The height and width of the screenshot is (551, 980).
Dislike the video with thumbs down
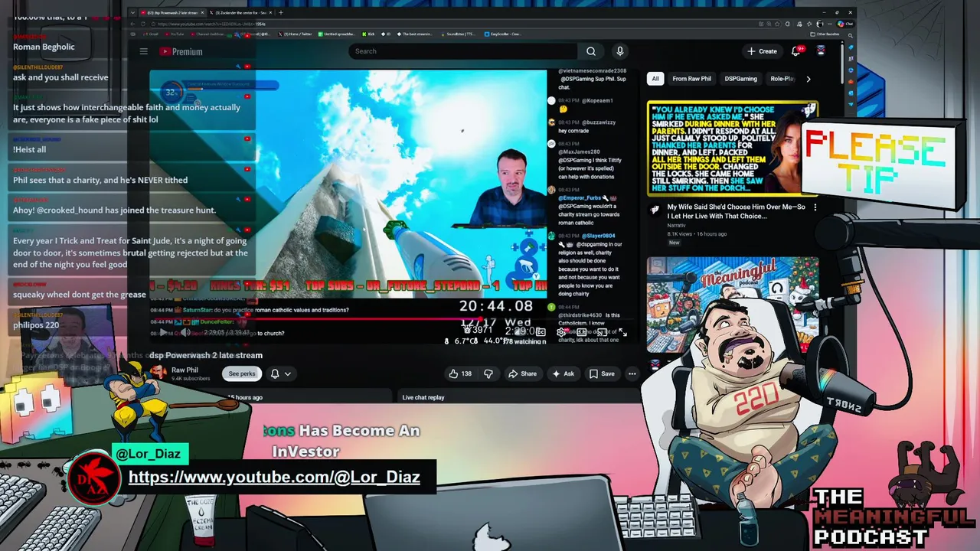[488, 373]
